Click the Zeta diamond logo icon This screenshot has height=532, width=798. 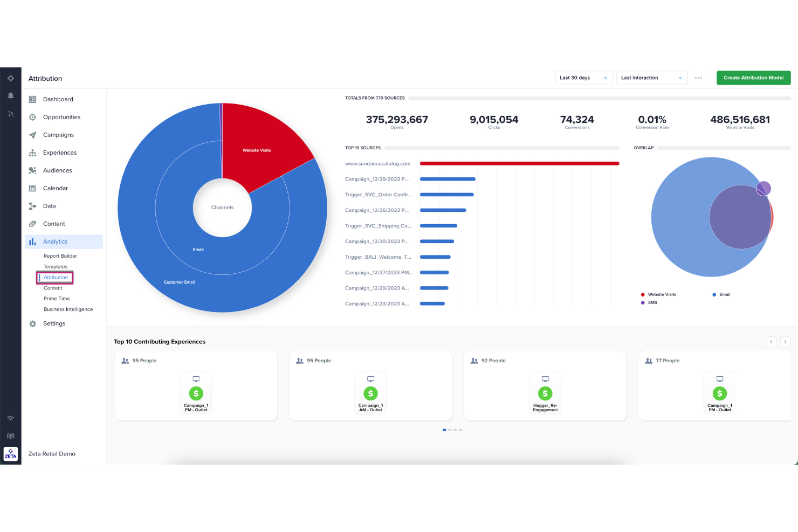[x=10, y=78]
